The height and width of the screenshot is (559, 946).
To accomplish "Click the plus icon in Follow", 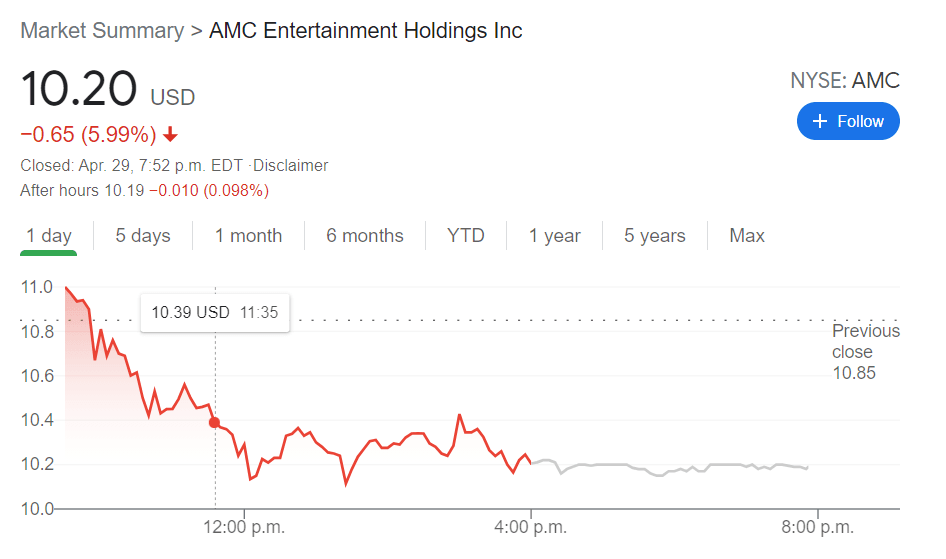I will tap(820, 121).
